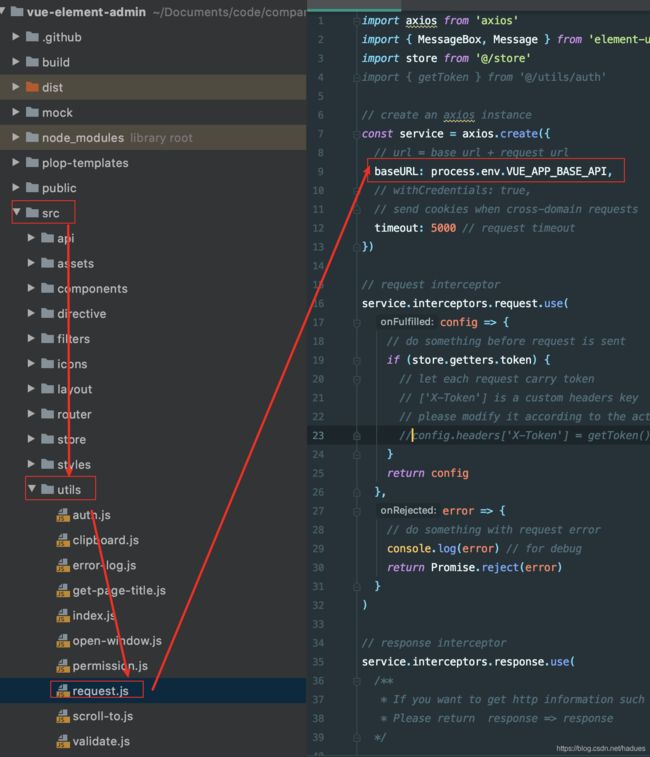This screenshot has width=650, height=757.
Task: Click the mock folder icon
Action: [x=32, y=112]
